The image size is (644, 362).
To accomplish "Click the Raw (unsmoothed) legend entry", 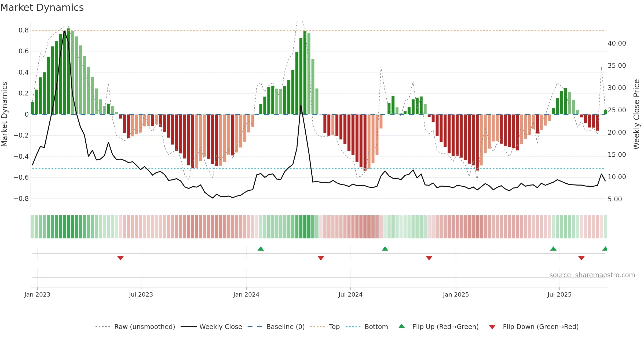I will tap(135, 327).
